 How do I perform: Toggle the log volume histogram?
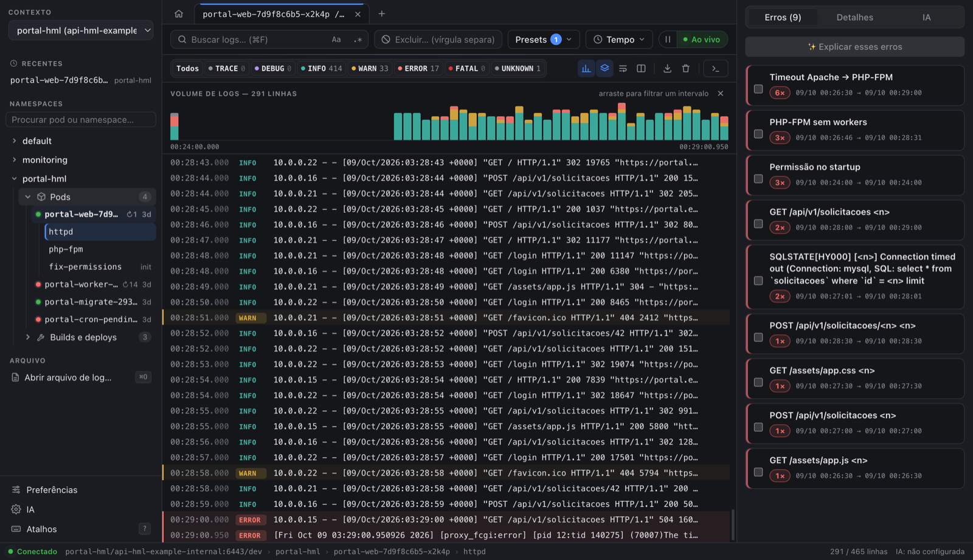(586, 69)
